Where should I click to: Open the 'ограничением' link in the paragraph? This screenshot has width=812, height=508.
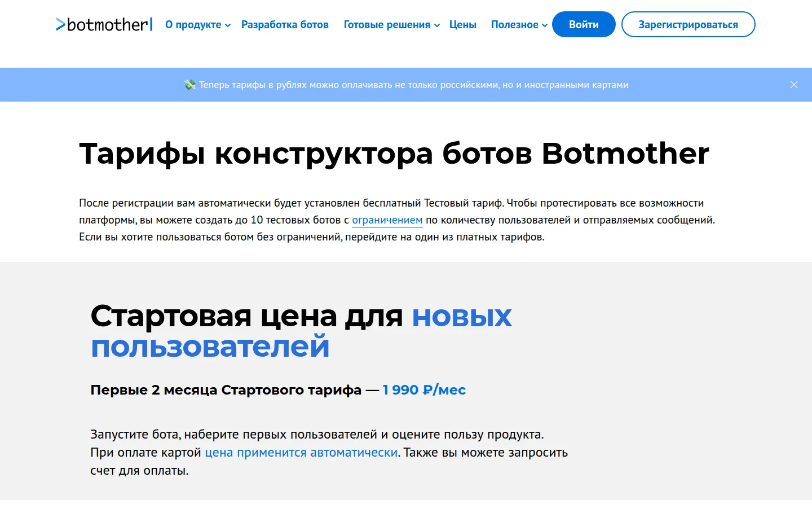pyautogui.click(x=387, y=220)
